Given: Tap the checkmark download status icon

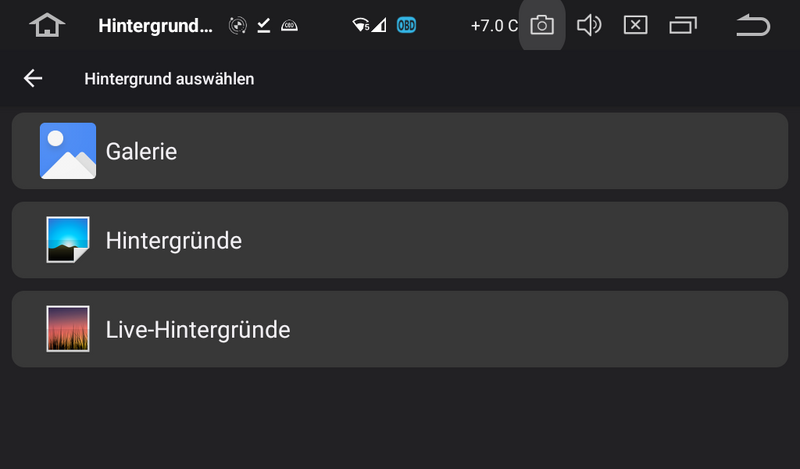Looking at the screenshot, I should coord(264,26).
